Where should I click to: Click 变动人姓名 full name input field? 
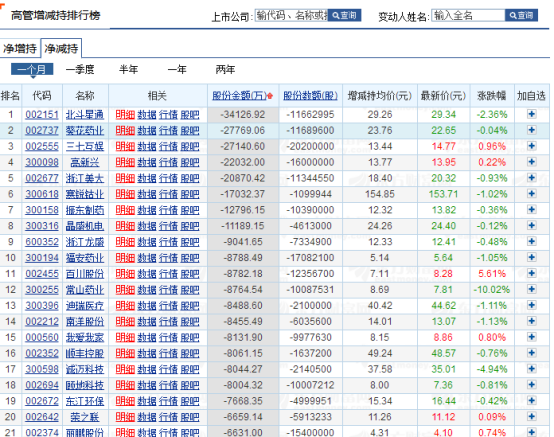tap(468, 15)
